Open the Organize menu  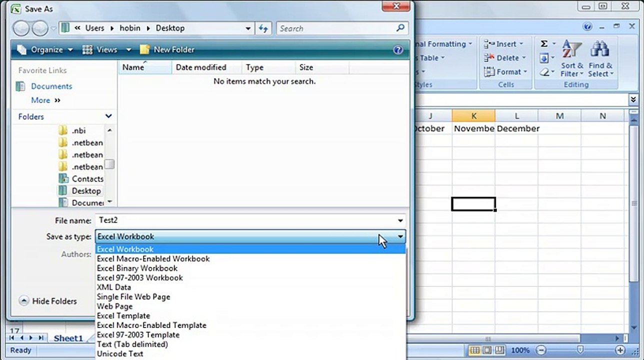pyautogui.click(x=44, y=49)
